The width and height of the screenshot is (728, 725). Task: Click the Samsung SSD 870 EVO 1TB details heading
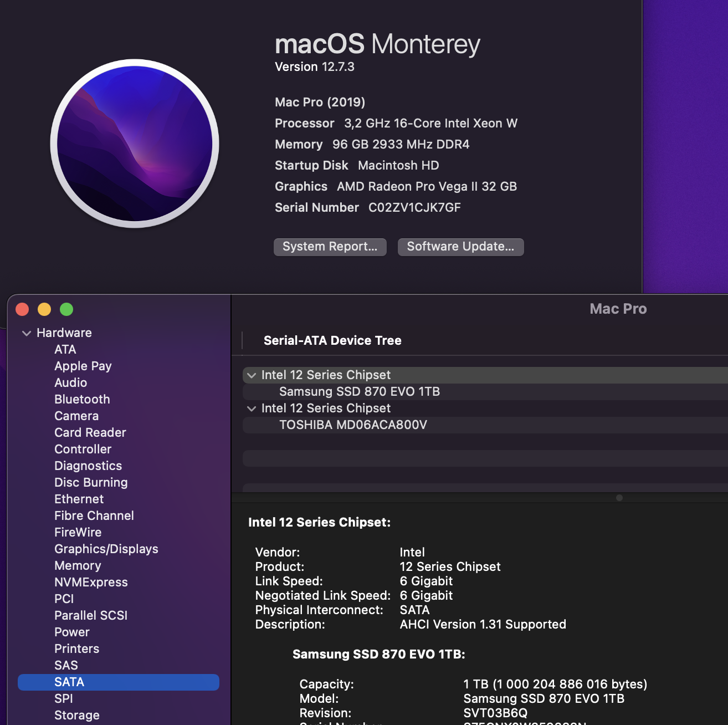point(379,655)
